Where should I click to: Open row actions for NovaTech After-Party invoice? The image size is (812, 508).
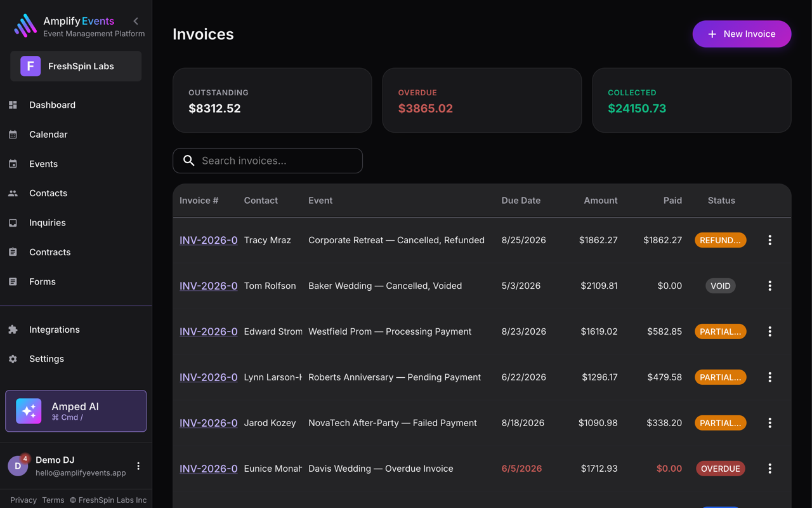pos(769,423)
